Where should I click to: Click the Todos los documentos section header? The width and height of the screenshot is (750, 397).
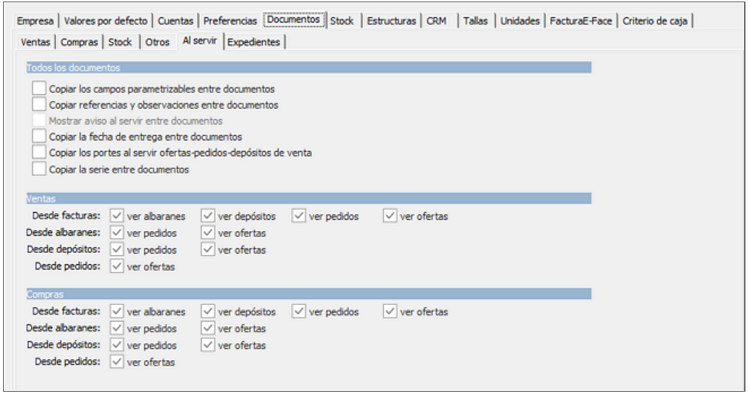(x=309, y=67)
